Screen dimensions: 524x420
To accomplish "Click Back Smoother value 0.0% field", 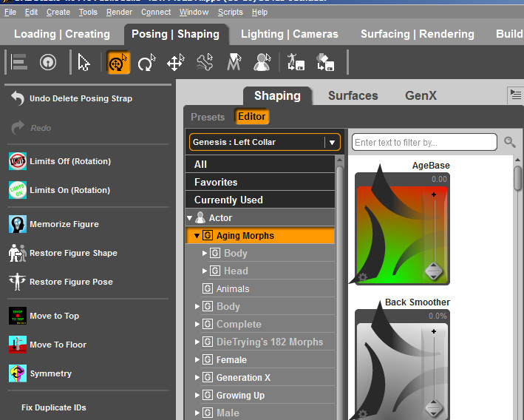I will point(438,316).
